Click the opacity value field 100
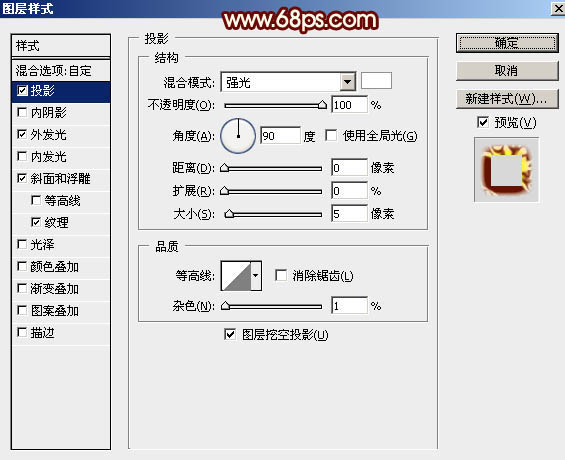This screenshot has width=565, height=460. [350, 105]
